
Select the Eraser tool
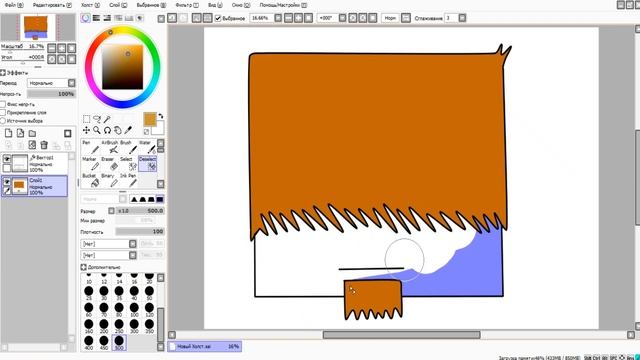click(109, 164)
